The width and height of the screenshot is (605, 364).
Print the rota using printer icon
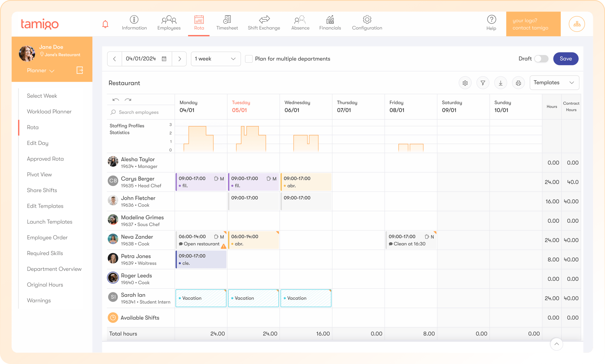click(518, 83)
